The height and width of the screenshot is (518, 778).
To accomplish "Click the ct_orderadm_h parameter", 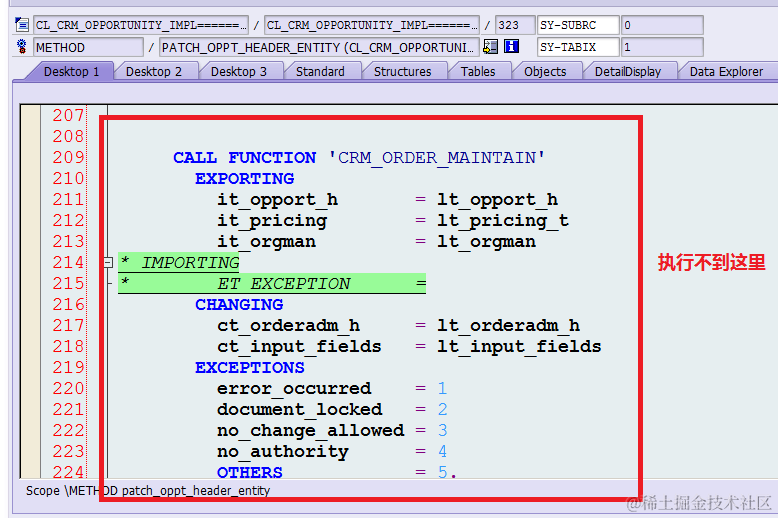I will pyautogui.click(x=288, y=325).
